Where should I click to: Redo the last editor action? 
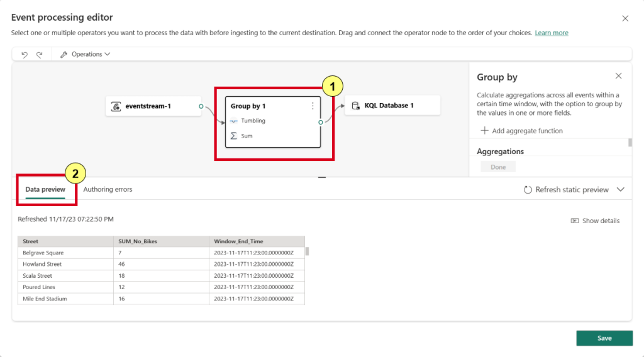[x=40, y=55]
